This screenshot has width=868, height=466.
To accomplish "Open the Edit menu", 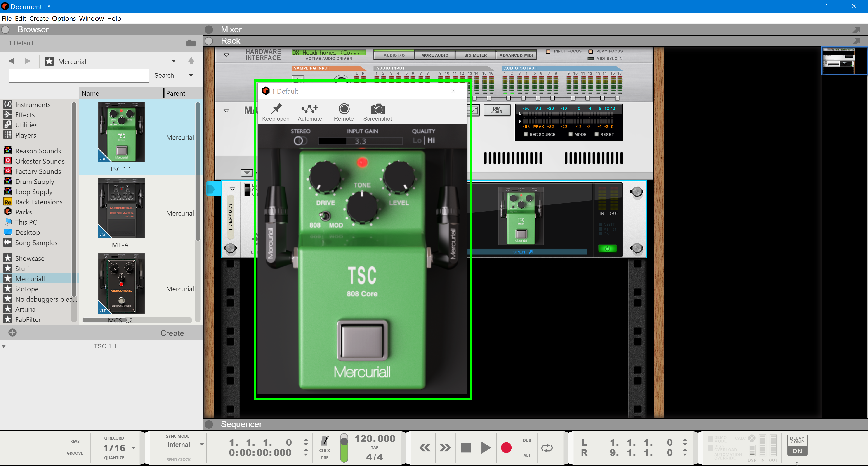I will point(21,18).
